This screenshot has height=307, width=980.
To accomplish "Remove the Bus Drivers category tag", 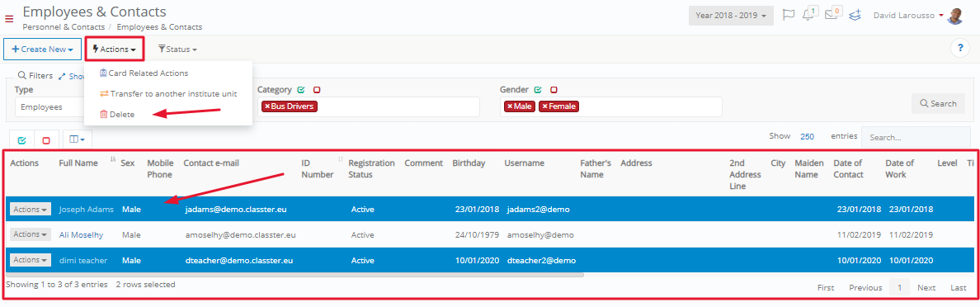I will pyautogui.click(x=267, y=106).
